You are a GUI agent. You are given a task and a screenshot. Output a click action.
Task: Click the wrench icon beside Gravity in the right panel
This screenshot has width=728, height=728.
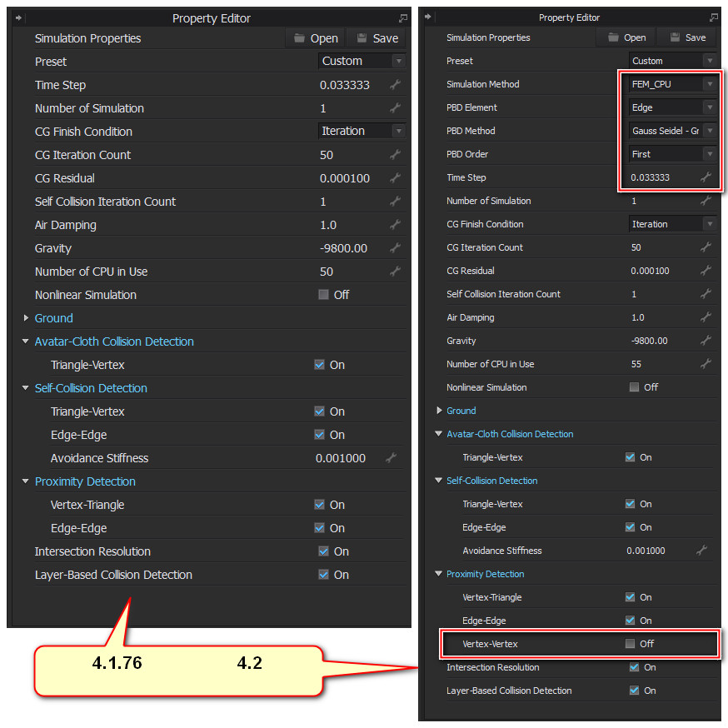pyautogui.click(x=705, y=341)
